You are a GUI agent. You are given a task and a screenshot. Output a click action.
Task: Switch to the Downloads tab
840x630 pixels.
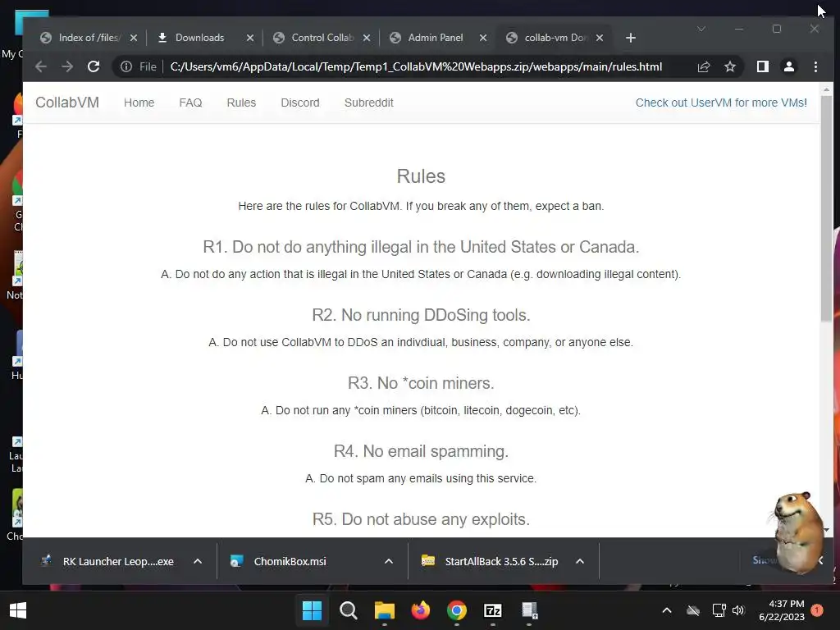199,38
